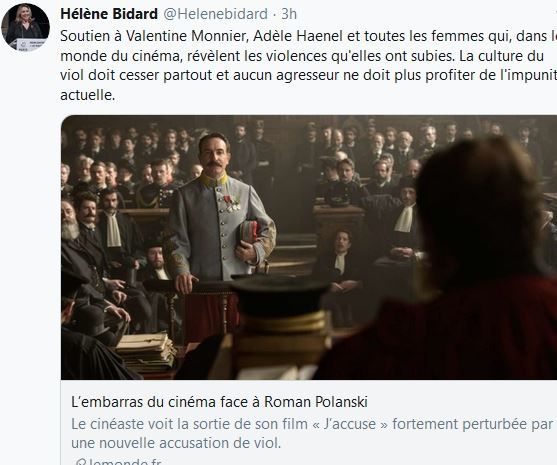Click the stack of papers in the photo
The image size is (557, 465).
pyautogui.click(x=146, y=352)
